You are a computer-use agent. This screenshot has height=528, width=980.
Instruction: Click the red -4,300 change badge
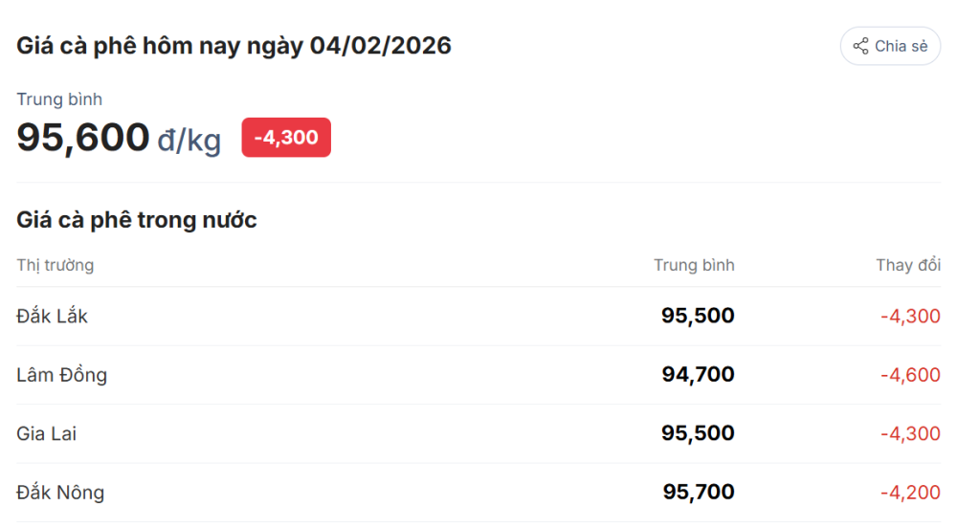coord(286,138)
